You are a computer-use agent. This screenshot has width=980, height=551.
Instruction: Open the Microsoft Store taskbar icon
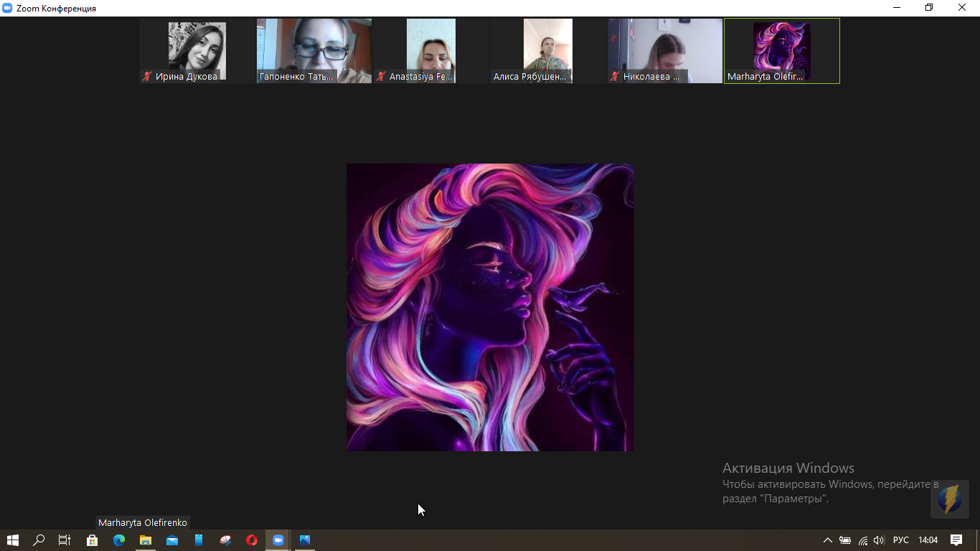[93, 540]
